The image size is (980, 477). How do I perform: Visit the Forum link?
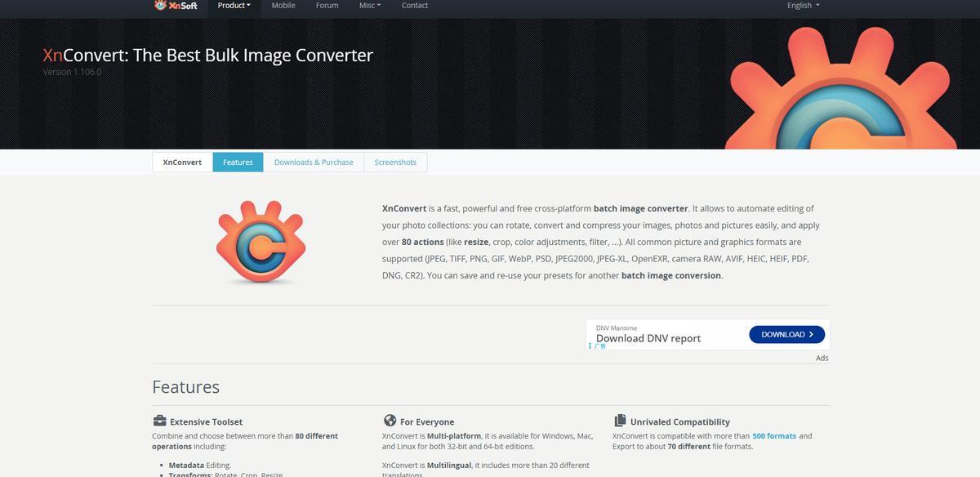[327, 6]
